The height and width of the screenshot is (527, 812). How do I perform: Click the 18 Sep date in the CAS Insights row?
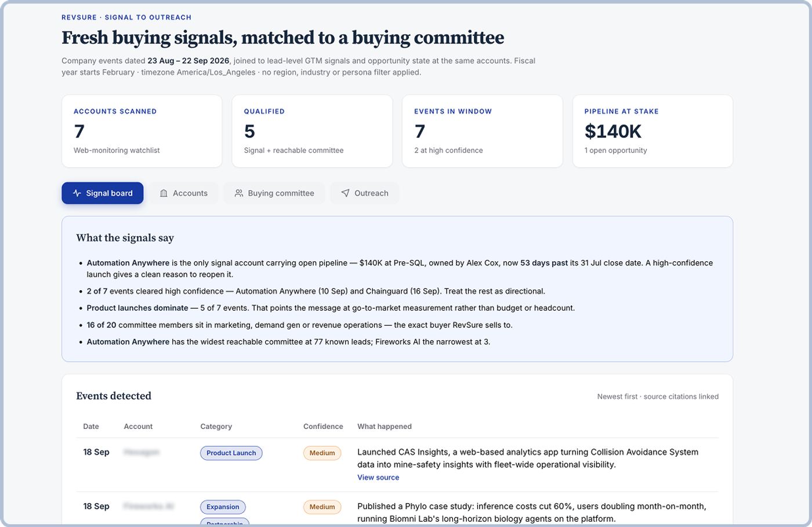point(96,452)
